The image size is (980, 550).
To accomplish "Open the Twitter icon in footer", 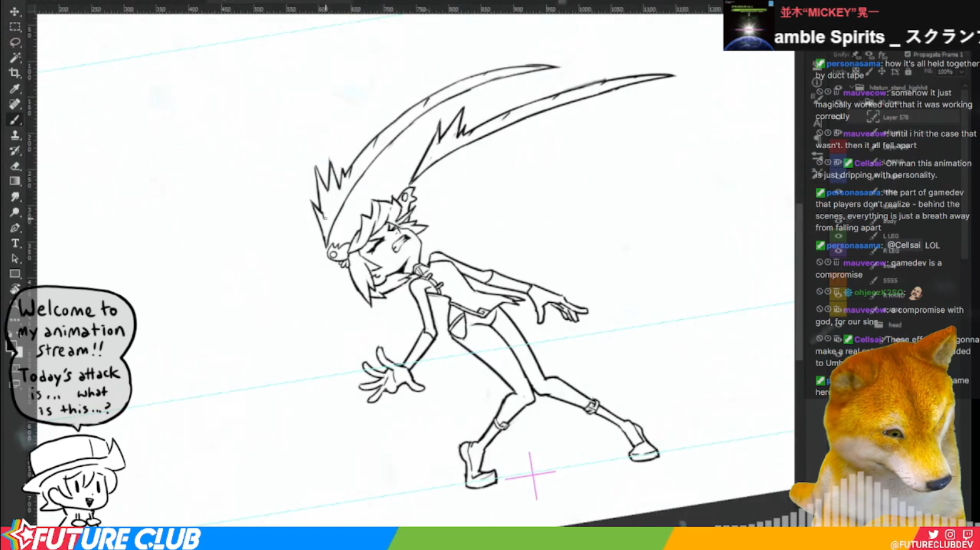I will [x=933, y=534].
